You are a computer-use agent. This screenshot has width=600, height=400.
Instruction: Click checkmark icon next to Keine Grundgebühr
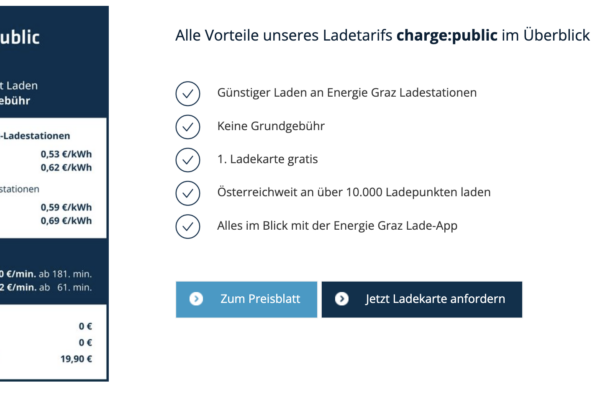[188, 127]
